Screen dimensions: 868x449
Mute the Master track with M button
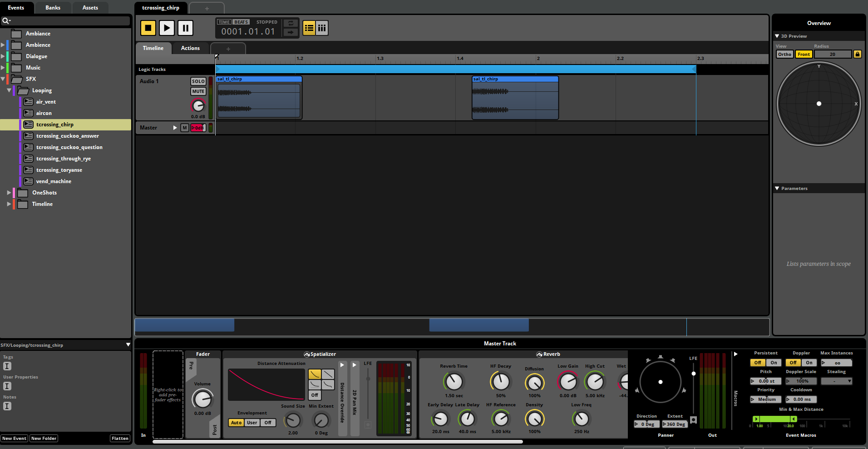click(184, 128)
